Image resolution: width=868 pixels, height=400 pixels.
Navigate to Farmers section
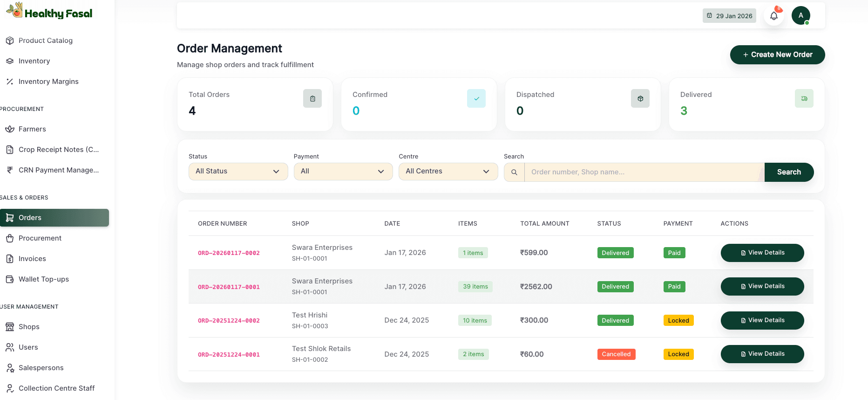(x=32, y=129)
